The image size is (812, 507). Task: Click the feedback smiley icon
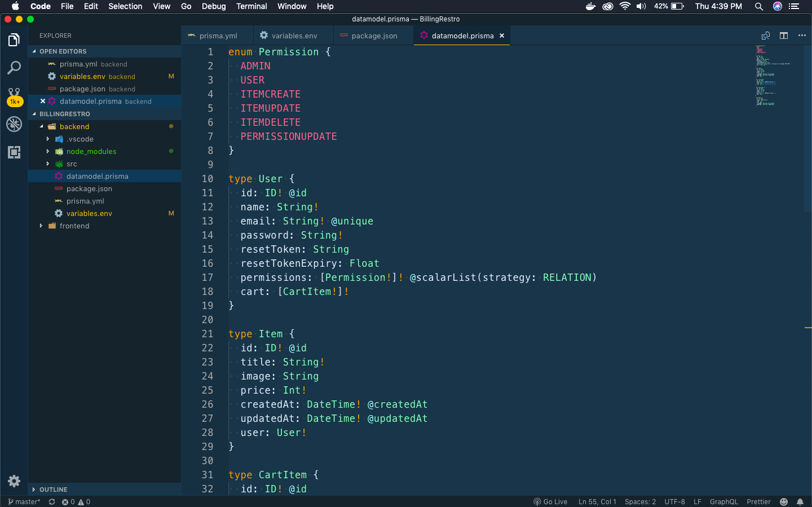pyautogui.click(x=784, y=502)
